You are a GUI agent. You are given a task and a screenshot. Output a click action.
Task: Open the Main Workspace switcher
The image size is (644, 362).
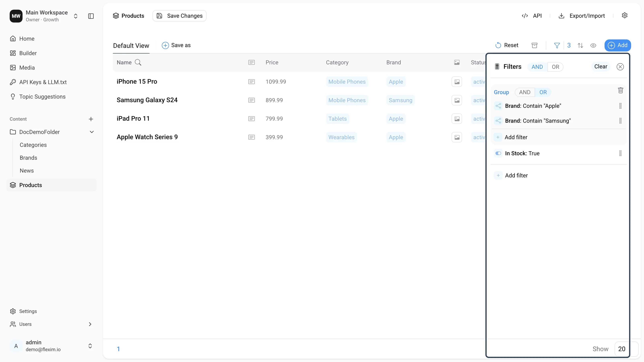[x=75, y=16]
